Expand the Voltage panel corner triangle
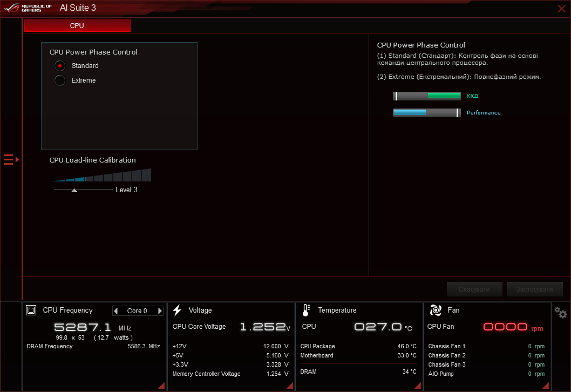 [x=289, y=385]
